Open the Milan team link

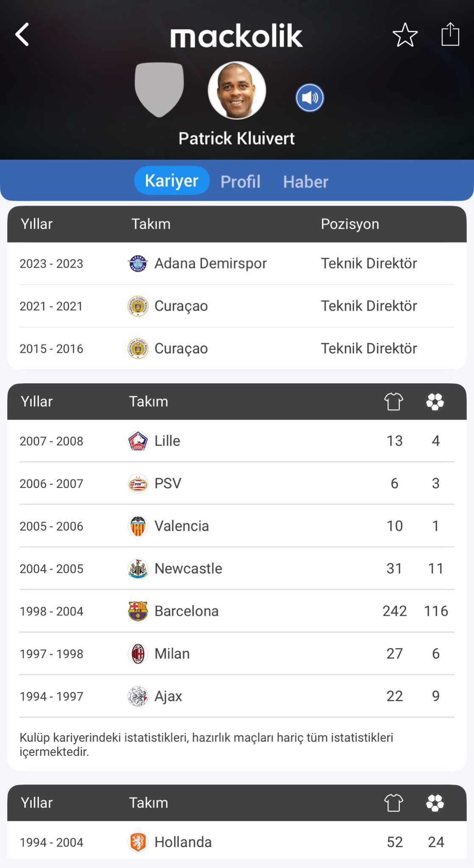pos(172,654)
